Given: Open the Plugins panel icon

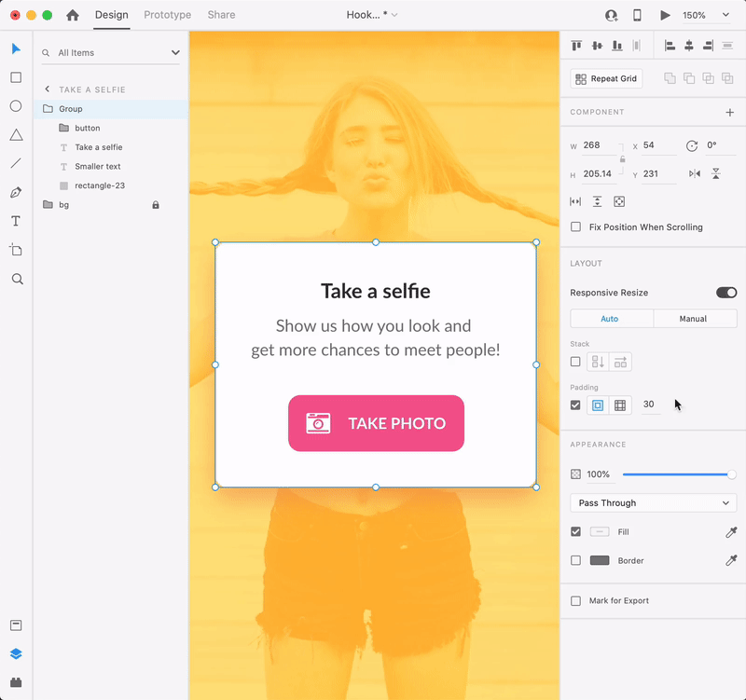Looking at the screenshot, I should coord(16,681).
